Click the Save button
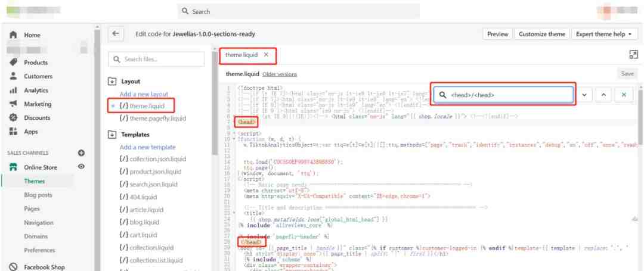 click(627, 74)
